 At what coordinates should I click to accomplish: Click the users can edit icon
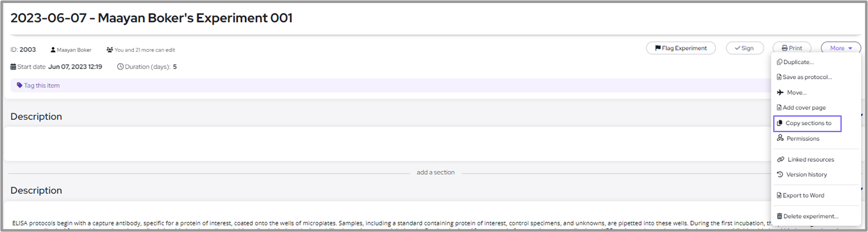(x=109, y=50)
